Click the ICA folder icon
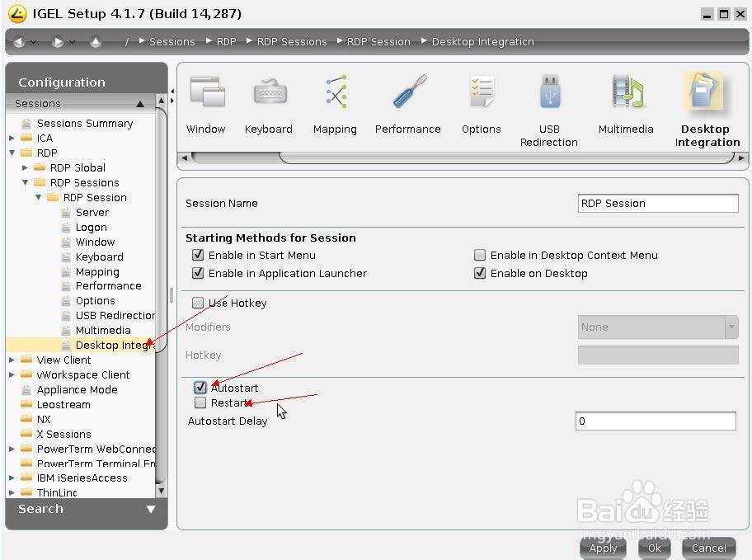 click(26, 139)
